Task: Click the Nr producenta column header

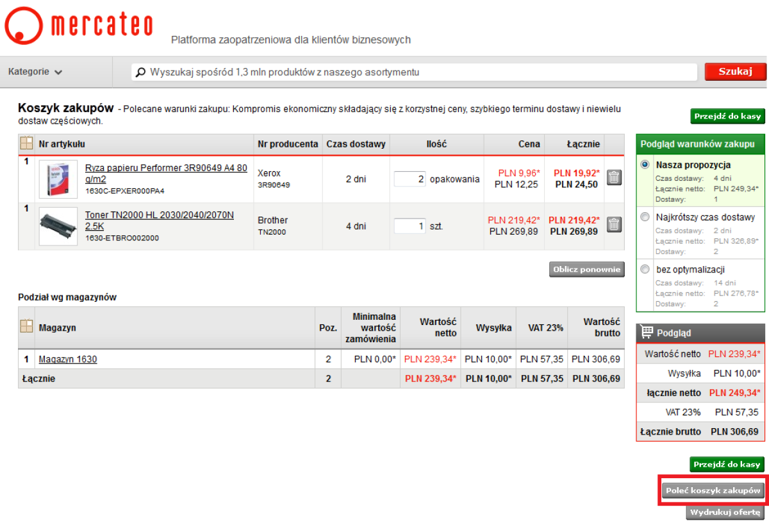Action: pos(288,144)
